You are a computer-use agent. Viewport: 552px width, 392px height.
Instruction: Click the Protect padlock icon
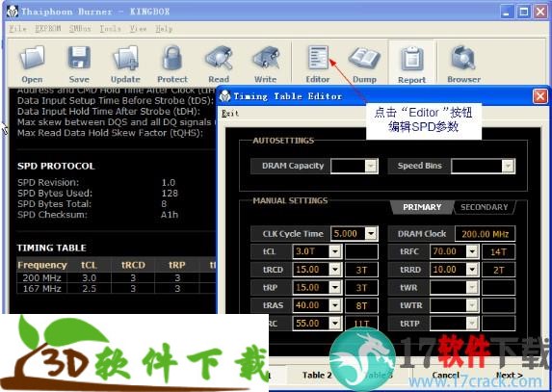(172, 59)
